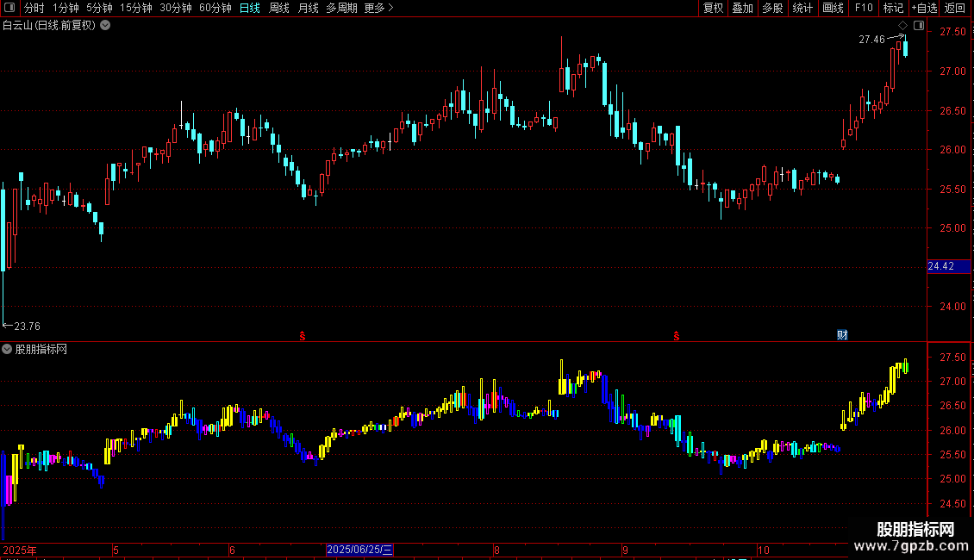The height and width of the screenshot is (560, 974).
Task: Select the 5分钟 period tab
Action: pos(99,8)
